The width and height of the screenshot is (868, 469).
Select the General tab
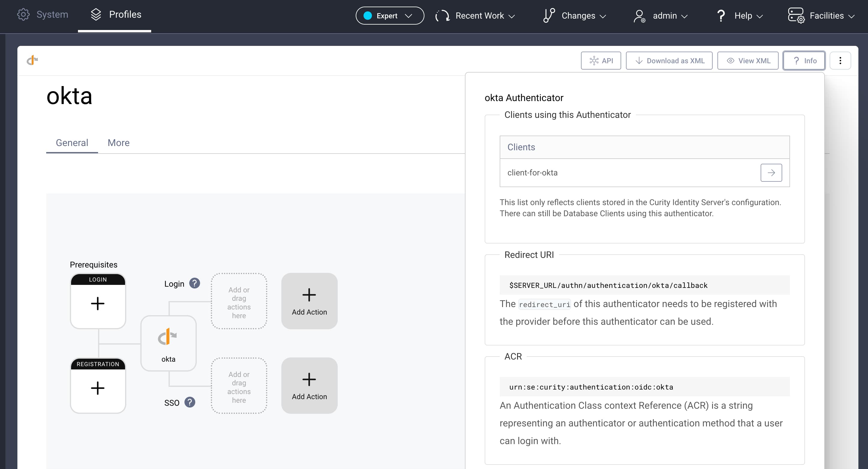[72, 143]
